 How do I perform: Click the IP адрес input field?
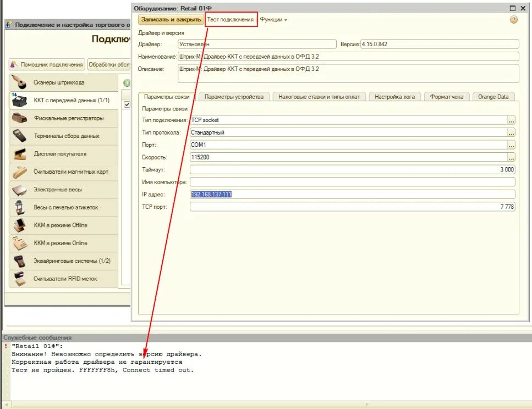[353, 194]
